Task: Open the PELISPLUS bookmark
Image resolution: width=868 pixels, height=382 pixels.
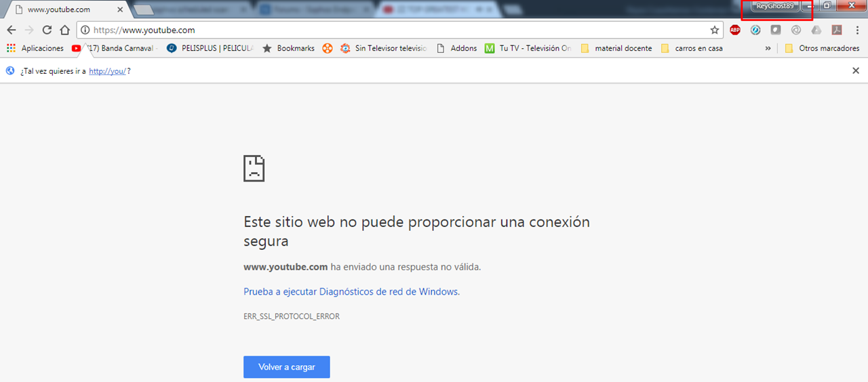Action: tap(210, 48)
